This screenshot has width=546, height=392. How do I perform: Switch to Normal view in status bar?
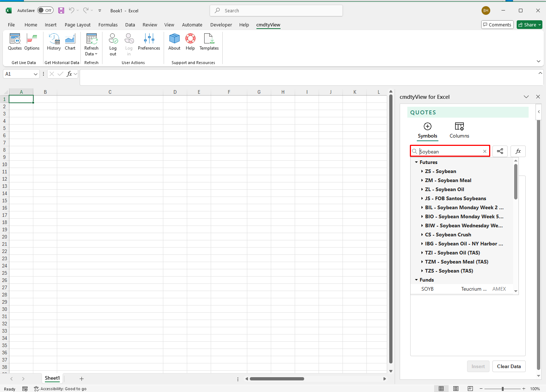tap(441, 388)
